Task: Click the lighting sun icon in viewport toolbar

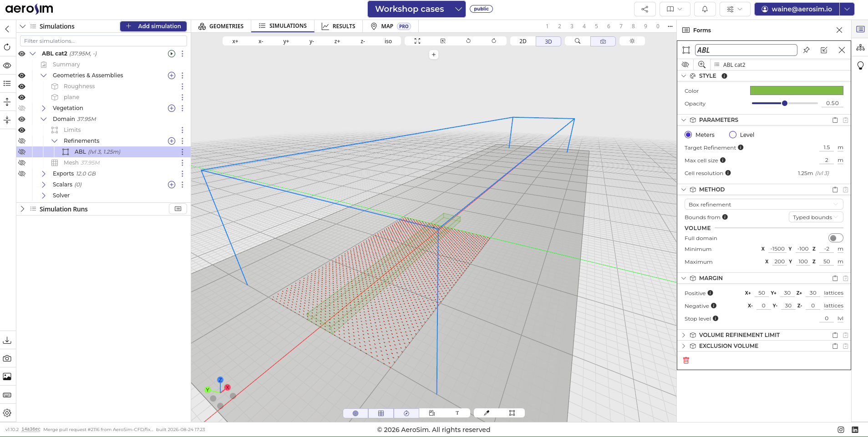Action: (632, 41)
